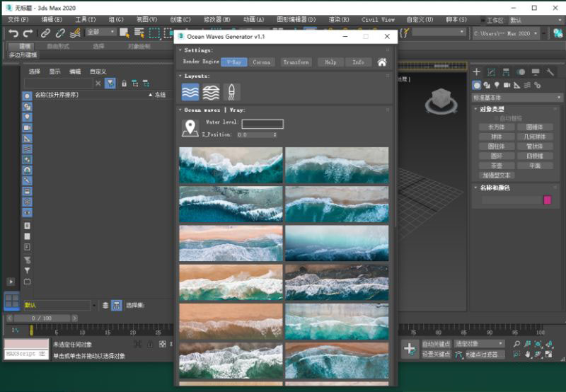Viewport: 566px width, 392px height.
Task: Click the magenta object color swatch
Action: click(547, 200)
